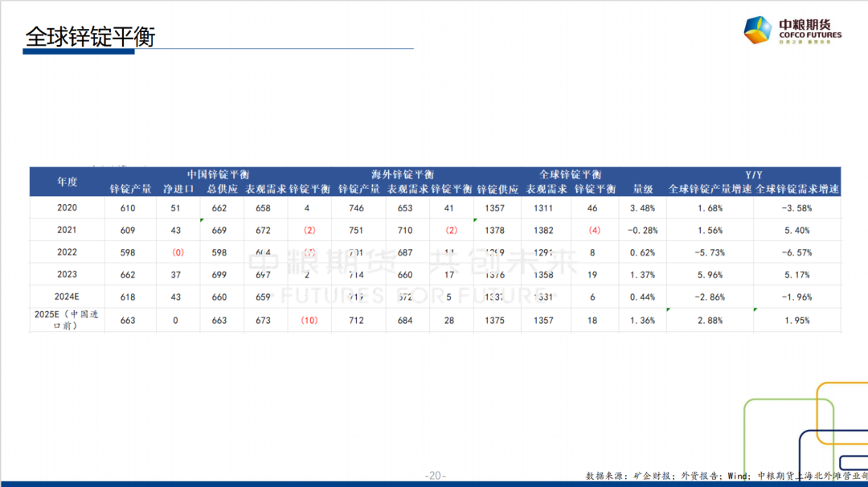Click 2025E overseas balance value 28
This screenshot has width=868, height=487.
pos(449,321)
